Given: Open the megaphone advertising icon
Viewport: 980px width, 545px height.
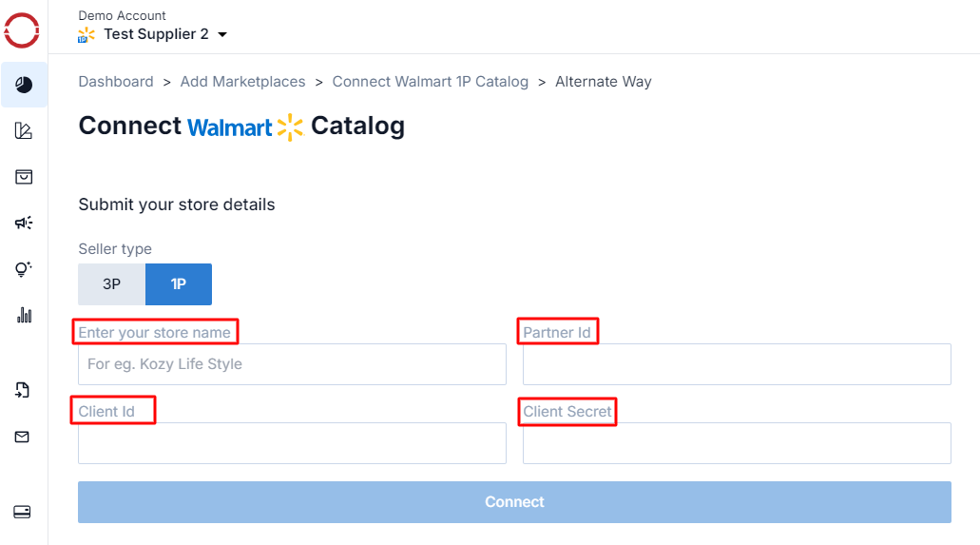Looking at the screenshot, I should pyautogui.click(x=24, y=223).
